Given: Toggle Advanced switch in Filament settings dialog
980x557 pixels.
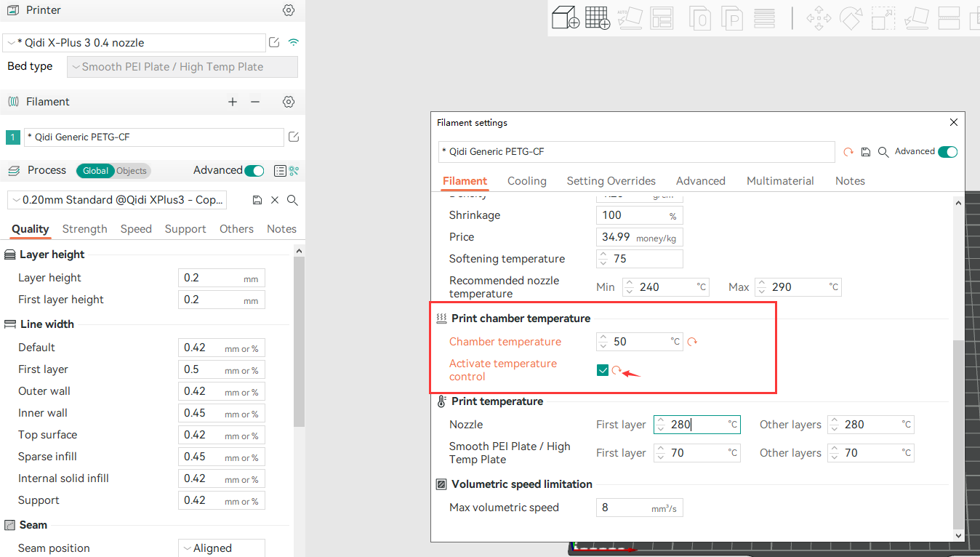Looking at the screenshot, I should pyautogui.click(x=947, y=152).
